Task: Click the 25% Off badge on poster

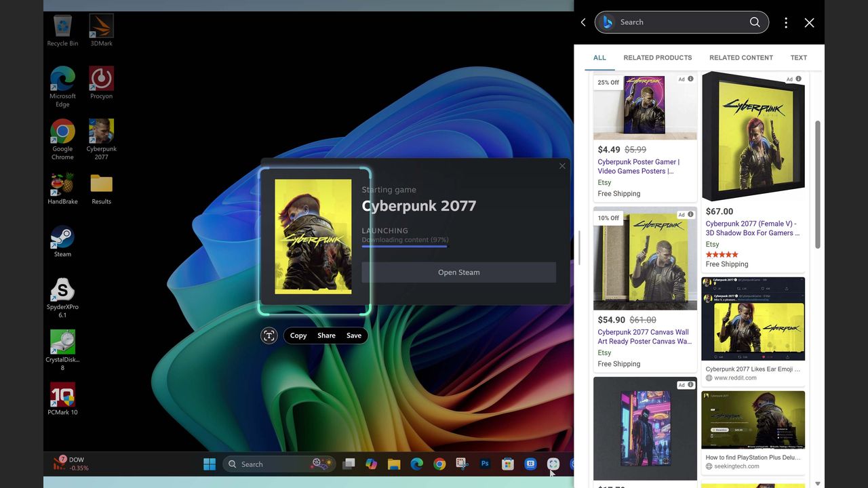Action: click(x=608, y=83)
